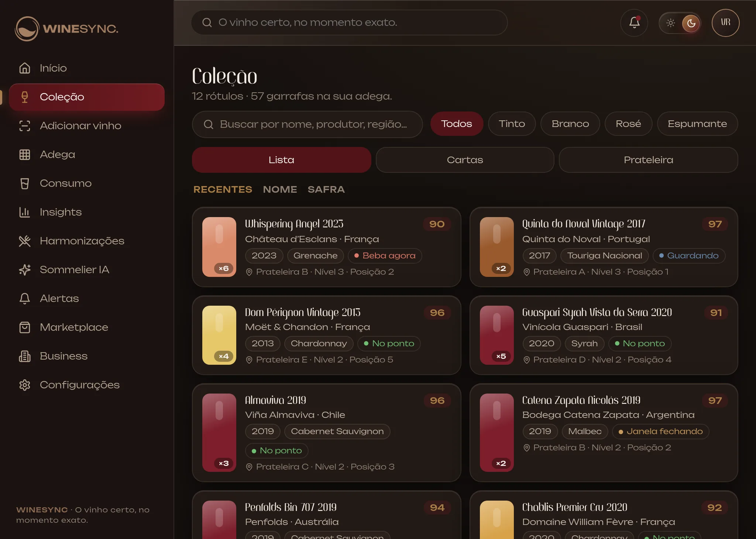Open Harmonizações utensils icon

25,241
